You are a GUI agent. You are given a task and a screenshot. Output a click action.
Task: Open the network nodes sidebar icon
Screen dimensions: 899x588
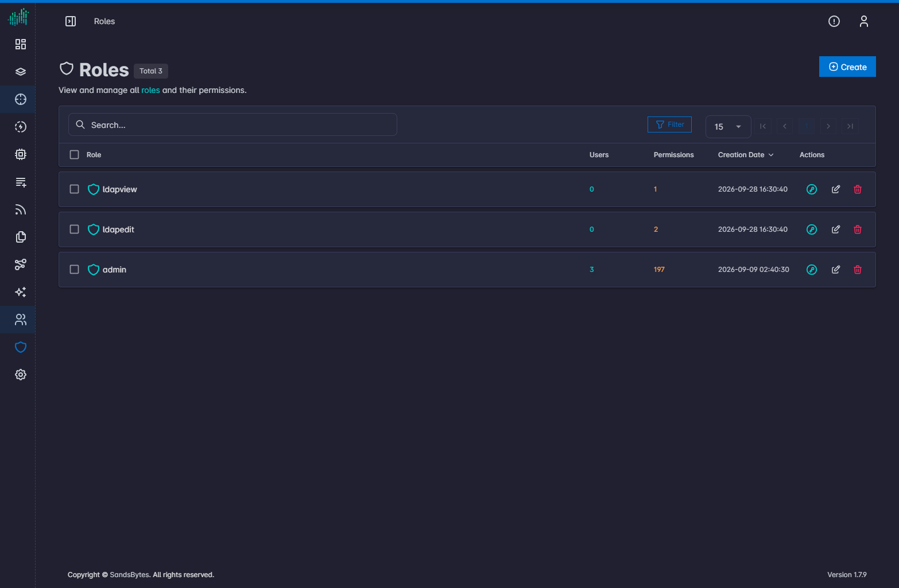click(21, 264)
